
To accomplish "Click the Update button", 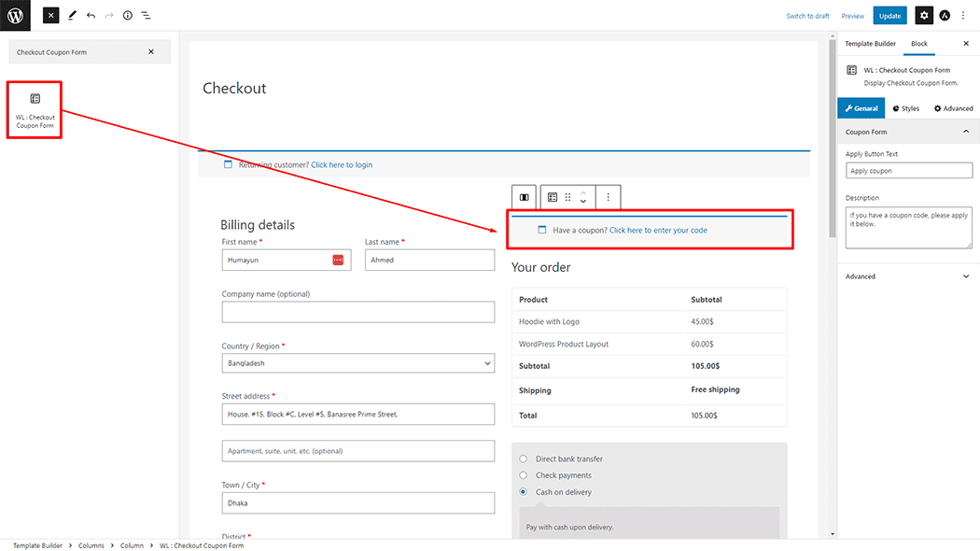I will 889,16.
